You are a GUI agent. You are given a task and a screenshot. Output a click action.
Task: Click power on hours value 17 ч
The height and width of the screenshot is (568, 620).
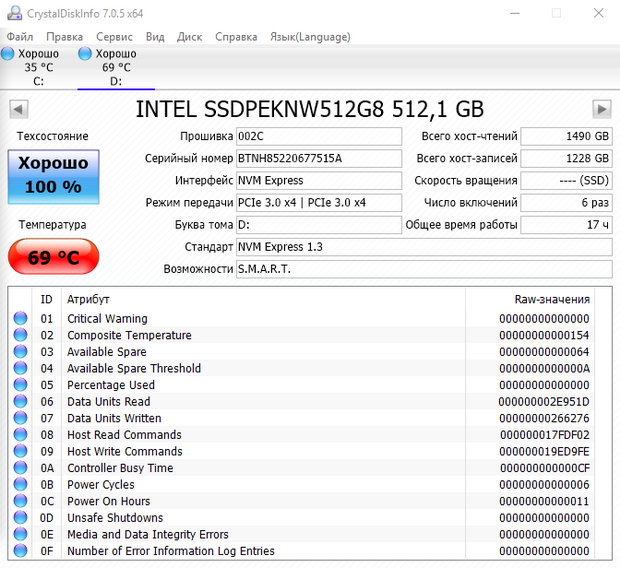click(x=566, y=225)
